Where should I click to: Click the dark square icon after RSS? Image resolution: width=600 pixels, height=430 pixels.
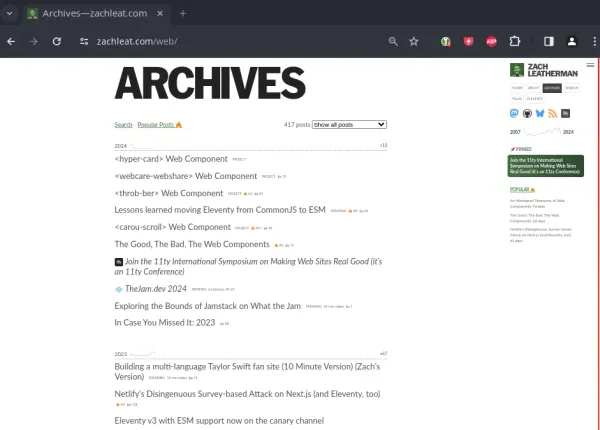[x=565, y=113]
